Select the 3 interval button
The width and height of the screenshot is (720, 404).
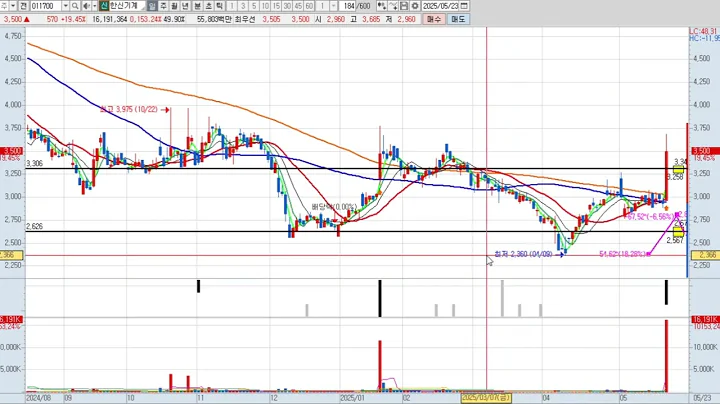pos(243,6)
